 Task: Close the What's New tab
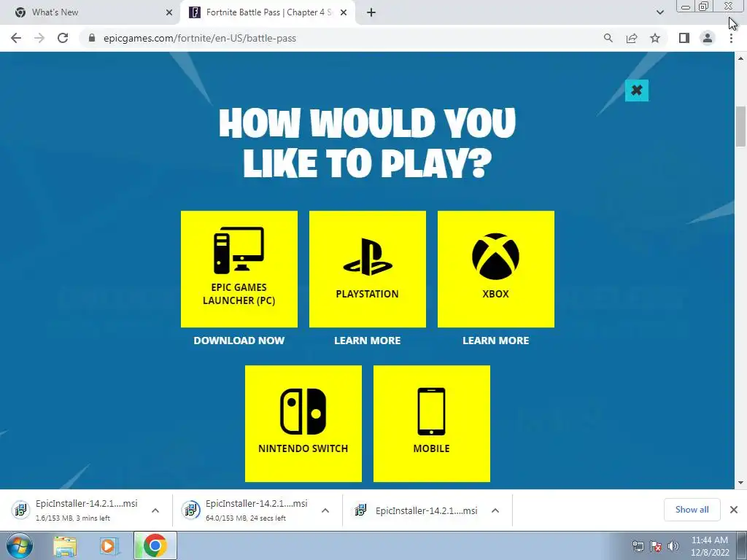click(169, 12)
